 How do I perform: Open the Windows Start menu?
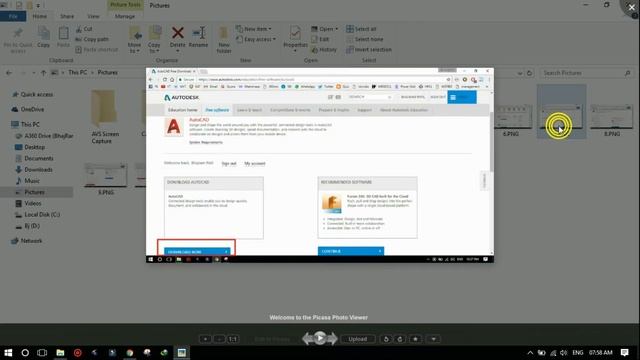click(x=8, y=352)
